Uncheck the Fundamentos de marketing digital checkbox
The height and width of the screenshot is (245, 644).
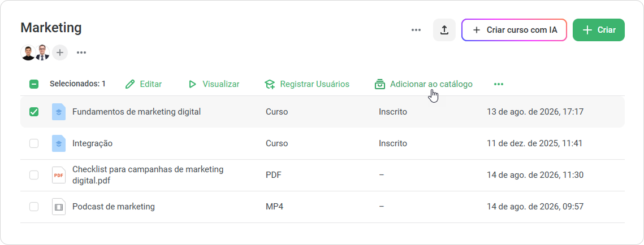[34, 112]
